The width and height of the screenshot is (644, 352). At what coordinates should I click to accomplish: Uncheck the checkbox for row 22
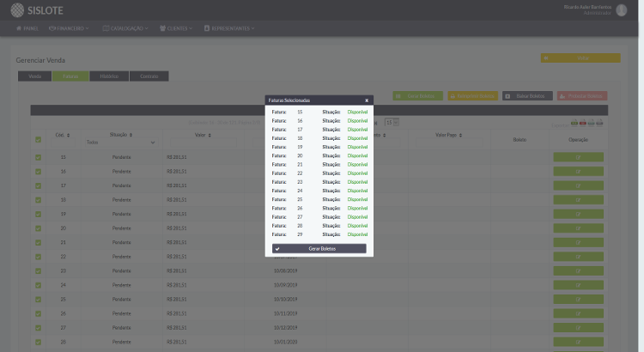[x=38, y=257]
